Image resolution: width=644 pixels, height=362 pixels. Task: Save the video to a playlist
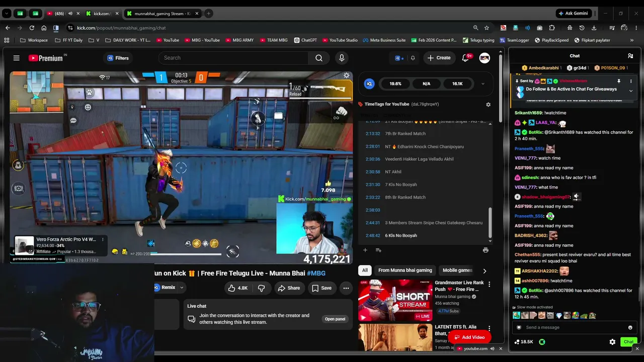pos(321,288)
